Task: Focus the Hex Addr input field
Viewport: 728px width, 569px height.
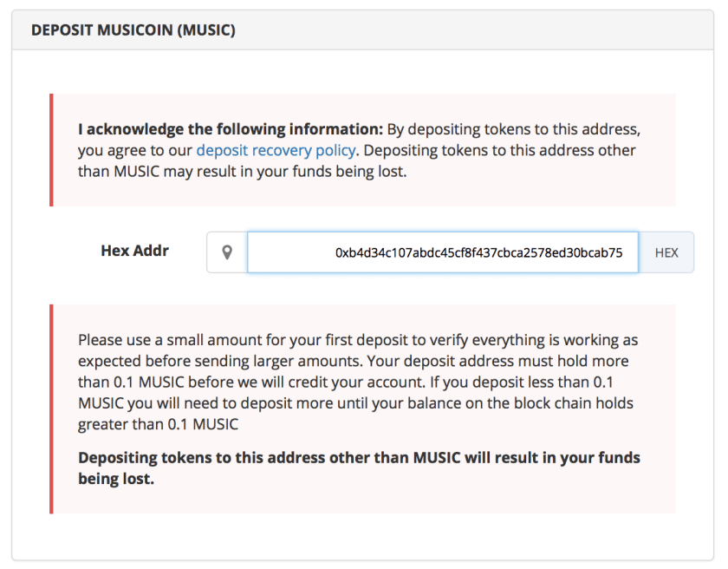Action: point(442,252)
